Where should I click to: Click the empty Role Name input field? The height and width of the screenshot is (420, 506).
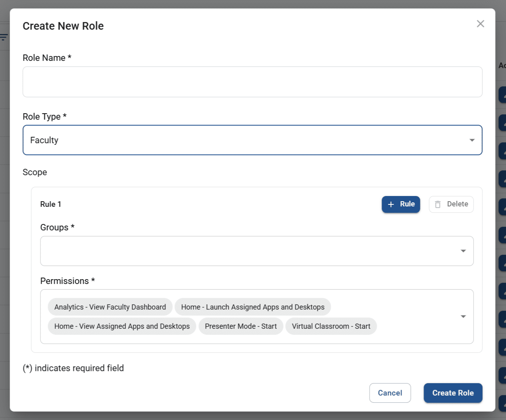coord(252,82)
